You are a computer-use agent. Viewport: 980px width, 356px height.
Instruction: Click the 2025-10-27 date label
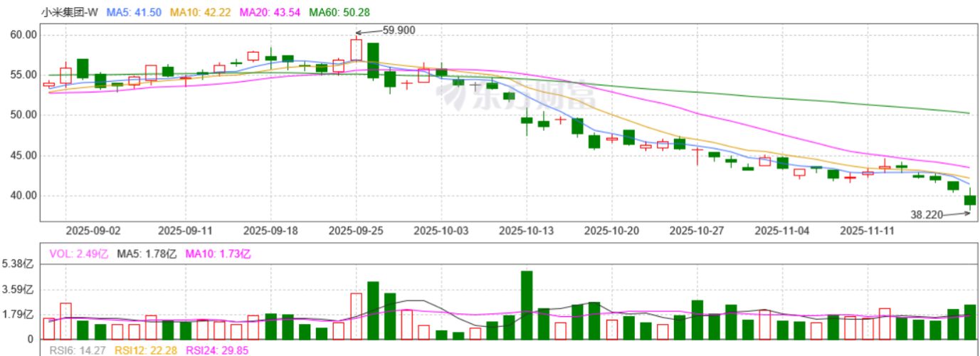[697, 231]
